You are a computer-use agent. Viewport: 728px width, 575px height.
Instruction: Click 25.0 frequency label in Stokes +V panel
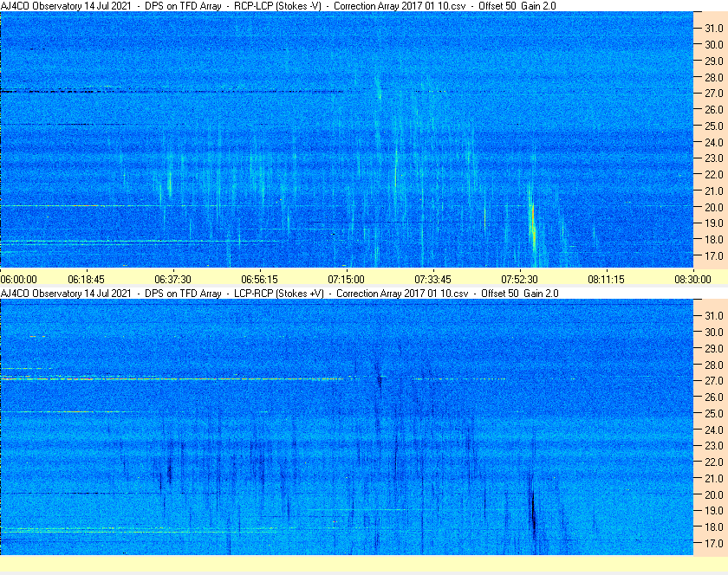(x=714, y=413)
